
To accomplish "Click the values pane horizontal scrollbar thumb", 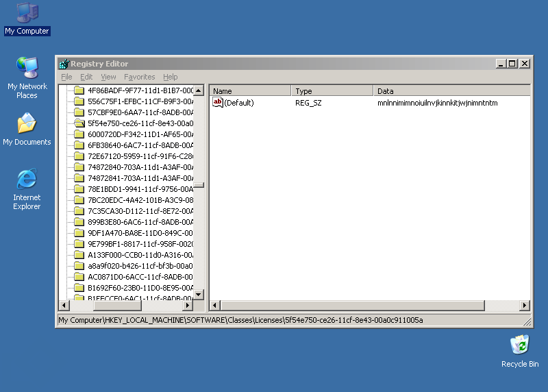I will click(x=352, y=305).
